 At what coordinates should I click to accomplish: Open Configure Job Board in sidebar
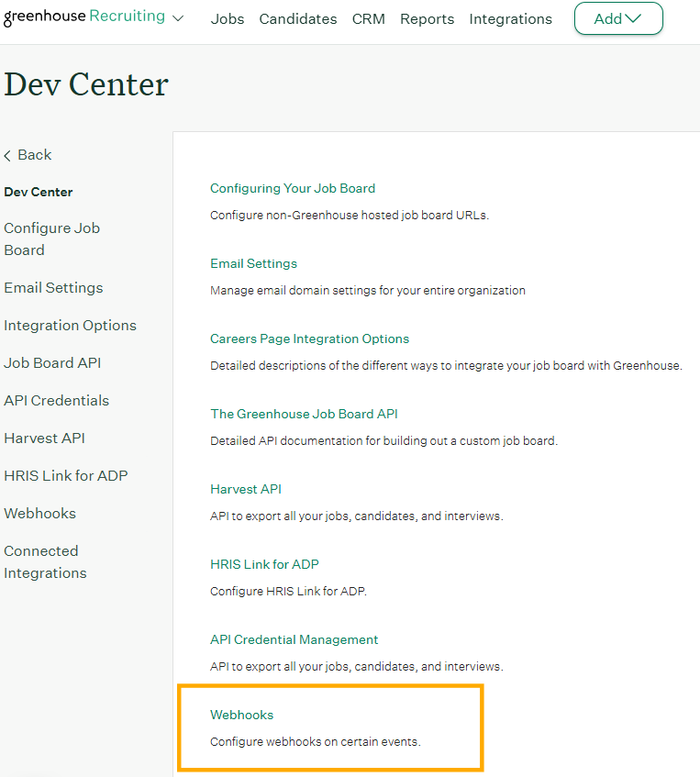(x=52, y=239)
